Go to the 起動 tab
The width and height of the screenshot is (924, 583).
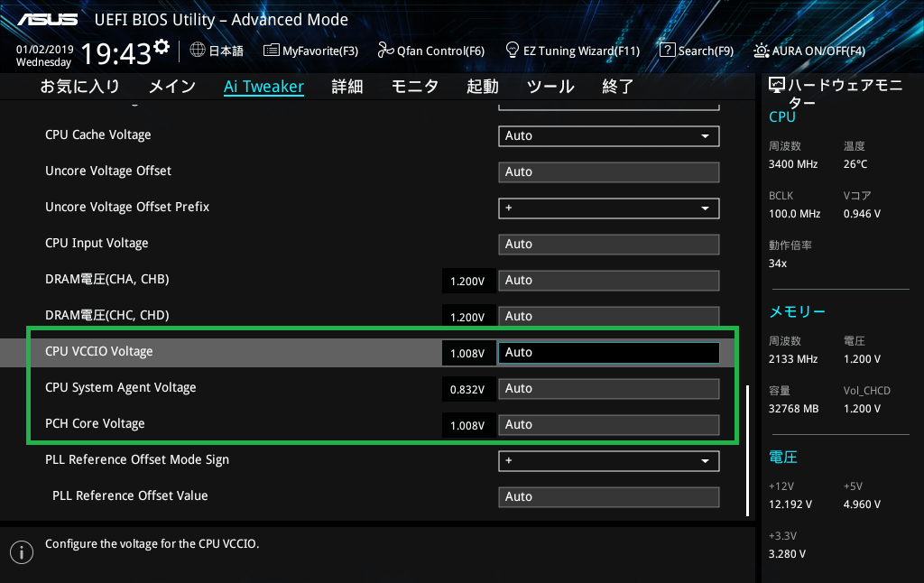click(483, 87)
